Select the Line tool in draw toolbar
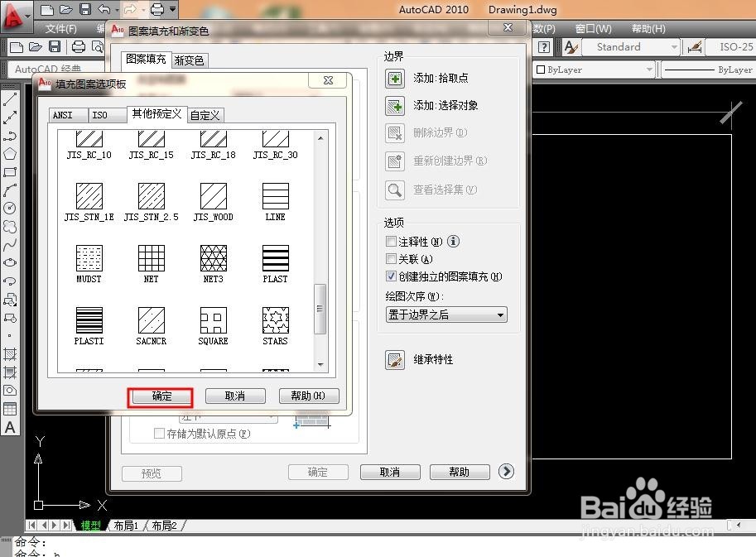Screen dimensions: 756x557 (10, 99)
